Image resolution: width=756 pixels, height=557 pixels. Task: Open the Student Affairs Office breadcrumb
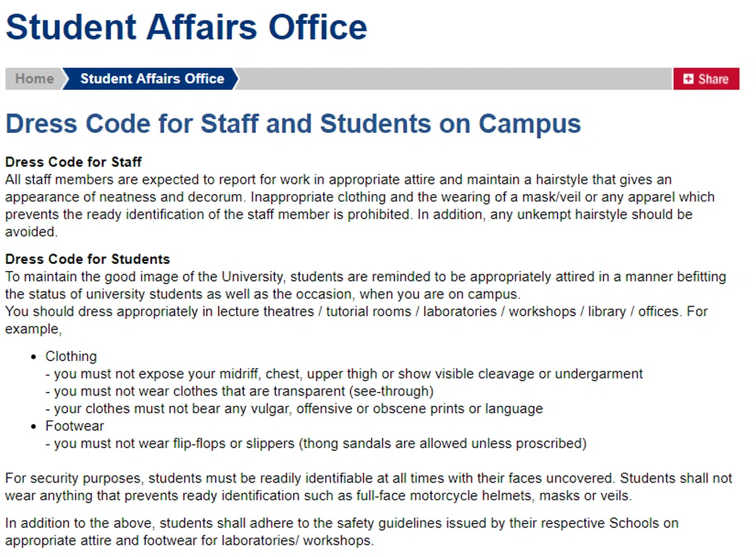click(152, 79)
